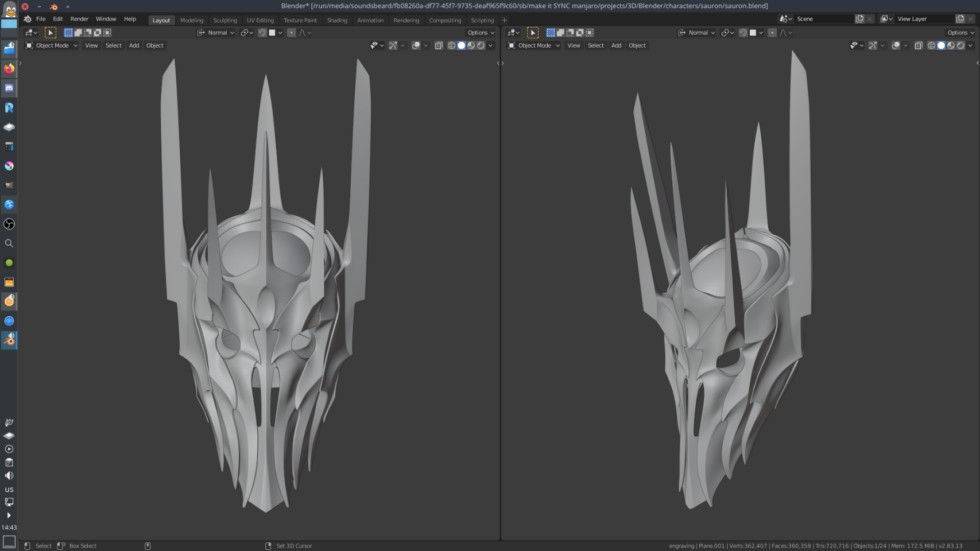This screenshot has height=551, width=980.
Task: Choose 'Extend selection' mode in left viewport
Action: (78, 33)
